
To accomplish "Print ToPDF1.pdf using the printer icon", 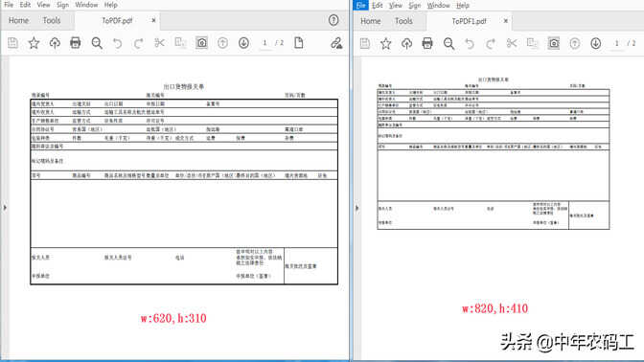I will point(427,43).
